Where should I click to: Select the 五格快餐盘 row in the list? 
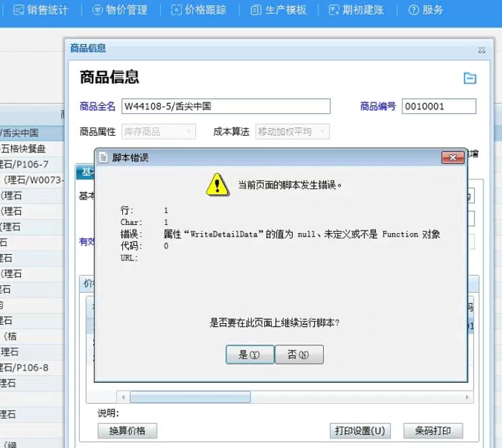pyautogui.click(x=32, y=148)
